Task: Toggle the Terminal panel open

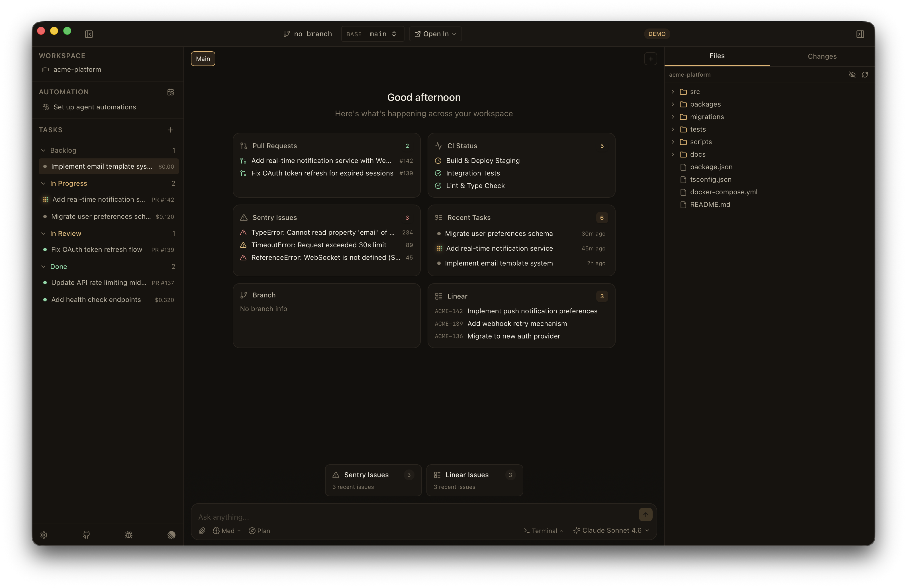Action: pyautogui.click(x=543, y=530)
